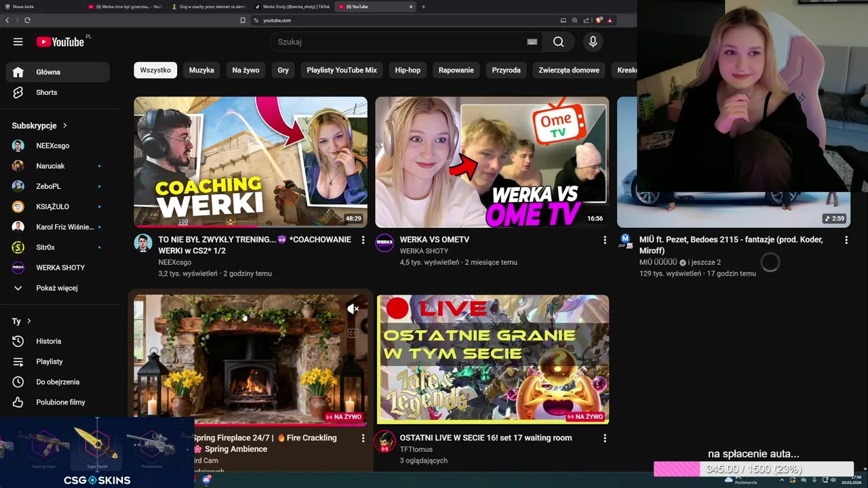Open Historia
The height and width of the screenshot is (488, 868).
pyautogui.click(x=58, y=342)
